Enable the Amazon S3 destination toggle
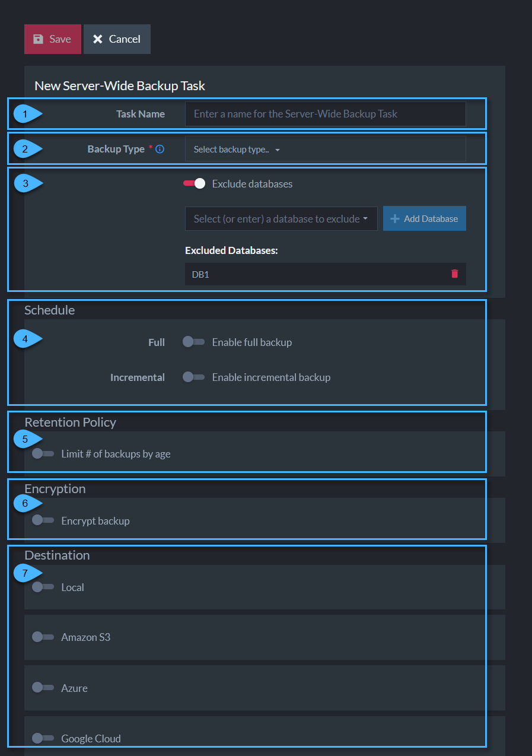Viewport: 532px width, 756px height. (43, 637)
